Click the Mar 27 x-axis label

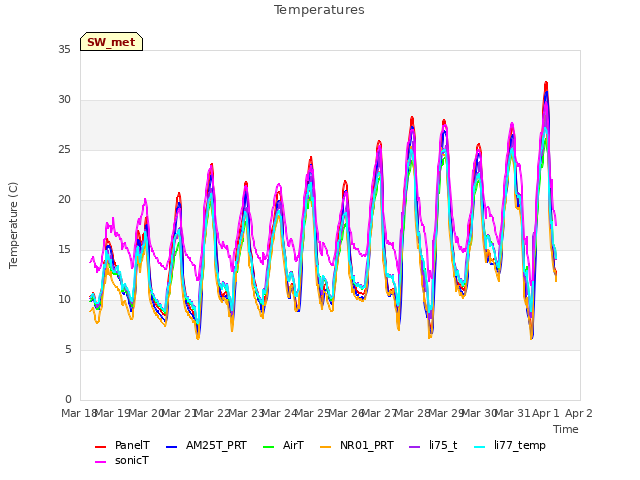click(x=379, y=413)
